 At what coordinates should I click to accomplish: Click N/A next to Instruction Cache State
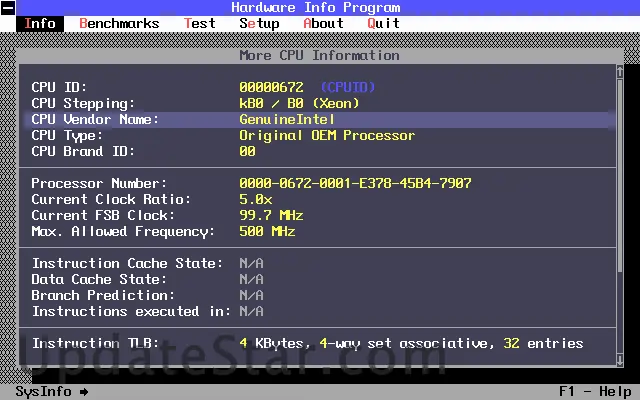pos(251,264)
